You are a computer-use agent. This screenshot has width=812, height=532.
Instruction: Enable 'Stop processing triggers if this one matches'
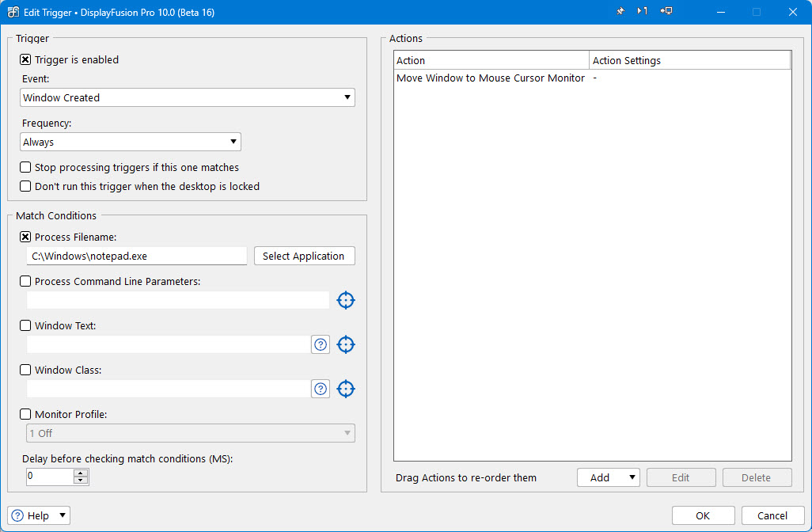tap(26, 168)
